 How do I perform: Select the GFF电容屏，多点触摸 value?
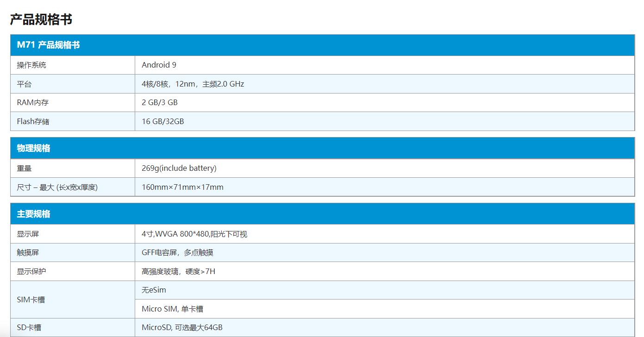177,253
